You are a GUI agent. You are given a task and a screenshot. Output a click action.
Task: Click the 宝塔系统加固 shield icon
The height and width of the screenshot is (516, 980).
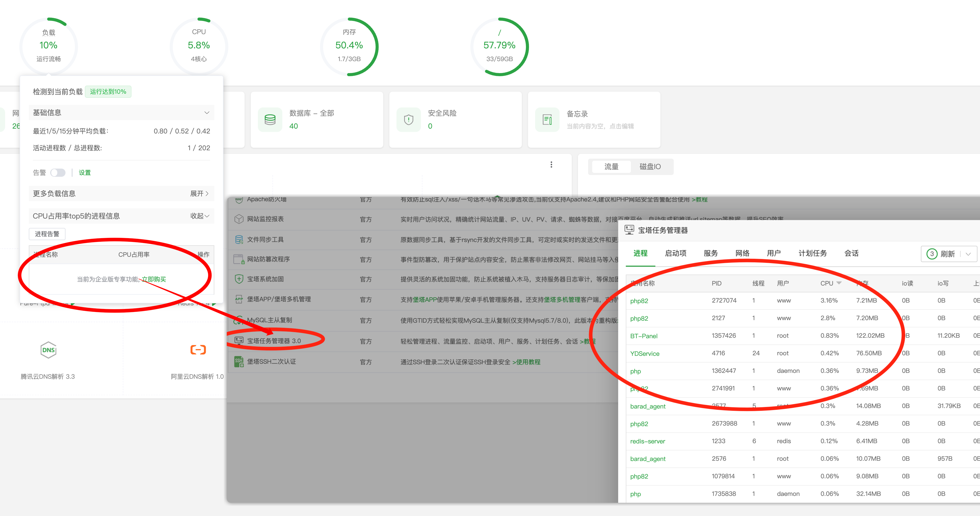tap(239, 279)
